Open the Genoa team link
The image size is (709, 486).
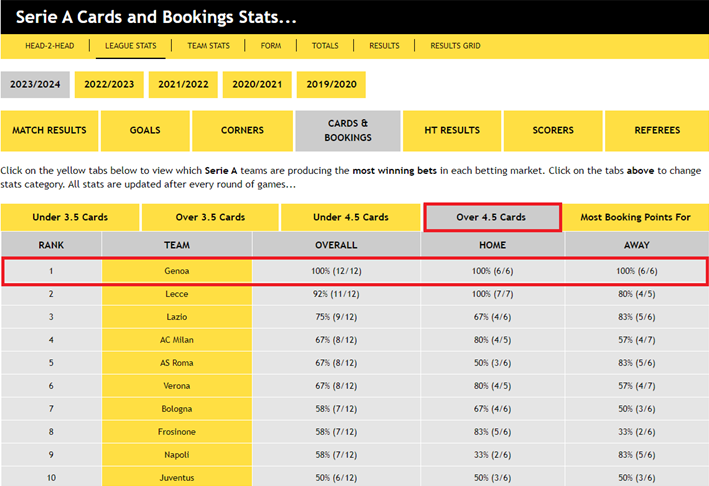pyautogui.click(x=177, y=271)
